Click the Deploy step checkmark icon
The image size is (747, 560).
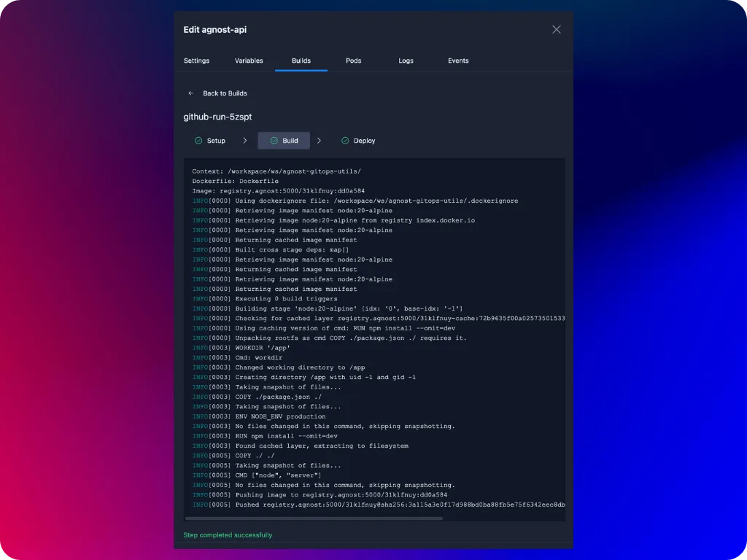click(x=345, y=141)
